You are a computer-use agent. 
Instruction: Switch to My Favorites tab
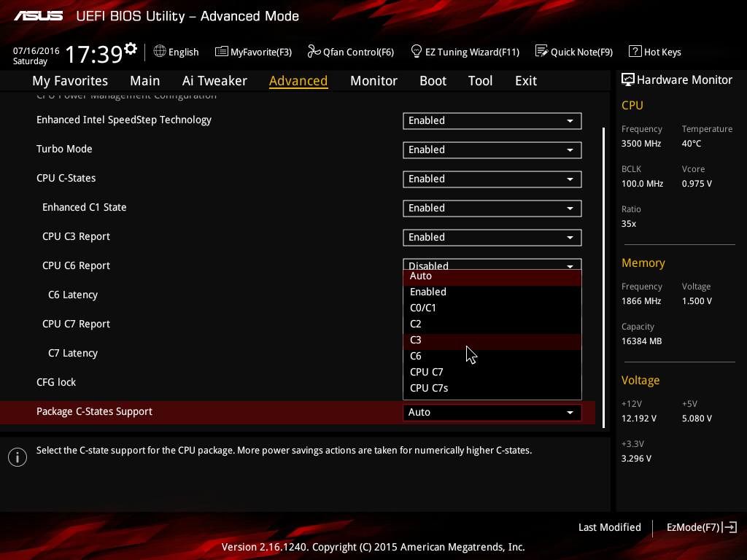(x=70, y=81)
